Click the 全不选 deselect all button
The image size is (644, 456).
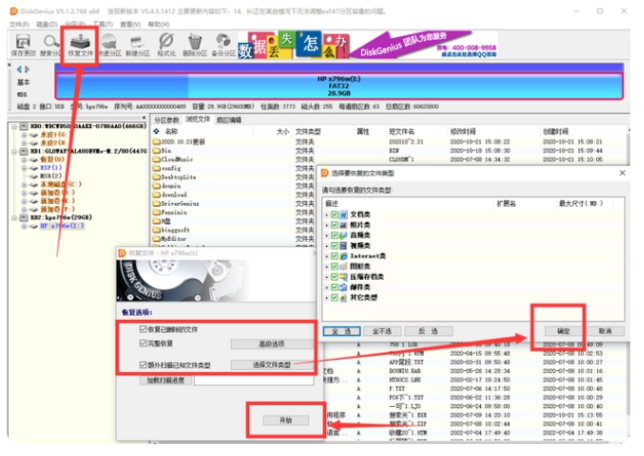(382, 331)
